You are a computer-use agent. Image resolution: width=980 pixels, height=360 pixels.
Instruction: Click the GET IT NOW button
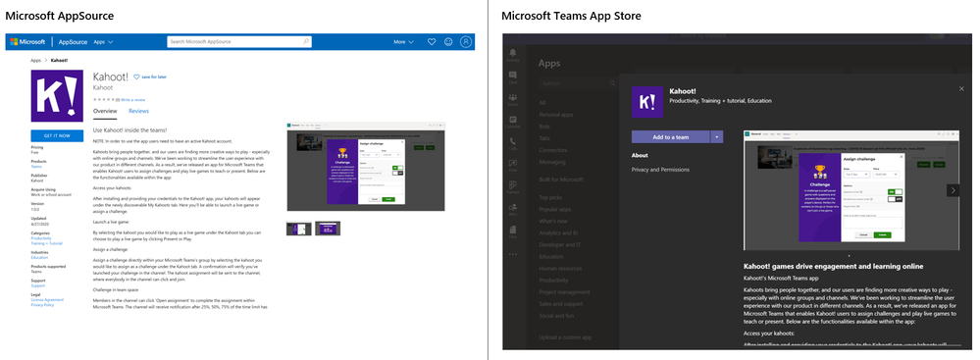tap(57, 135)
